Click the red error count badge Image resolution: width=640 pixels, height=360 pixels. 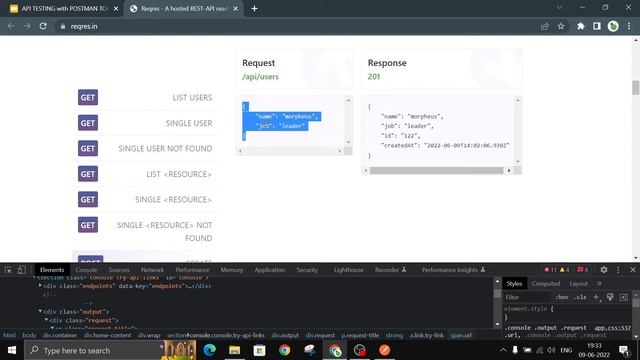551,270
